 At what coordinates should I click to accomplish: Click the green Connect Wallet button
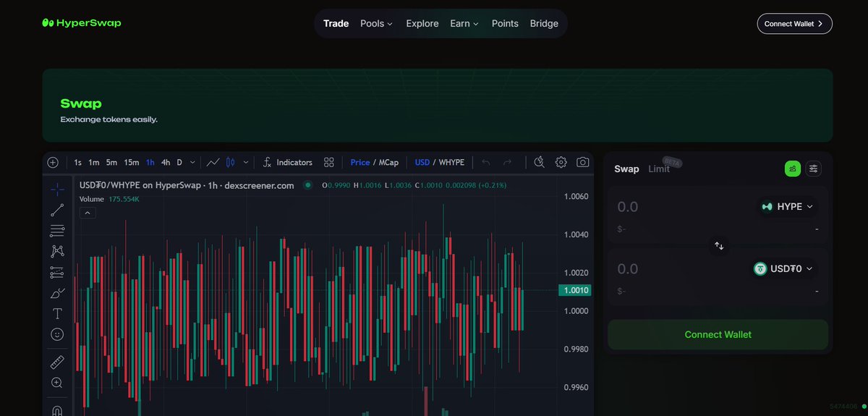718,334
